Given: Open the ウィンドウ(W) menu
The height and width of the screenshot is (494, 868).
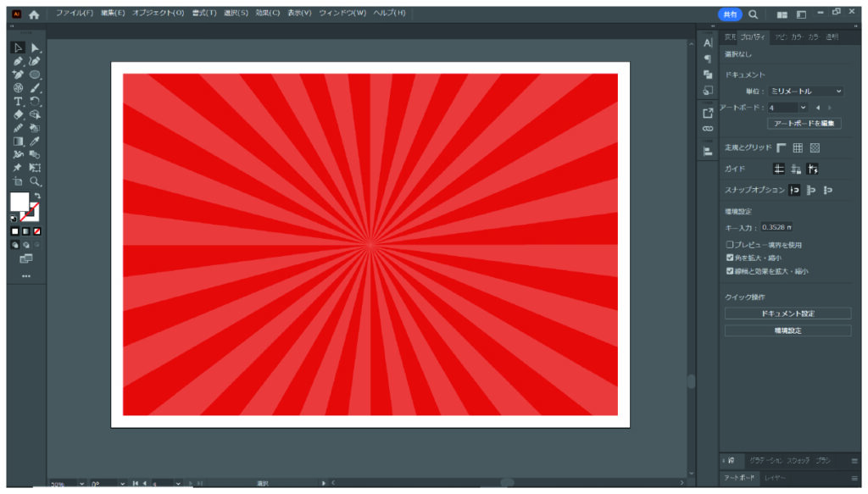Looking at the screenshot, I should (x=342, y=13).
